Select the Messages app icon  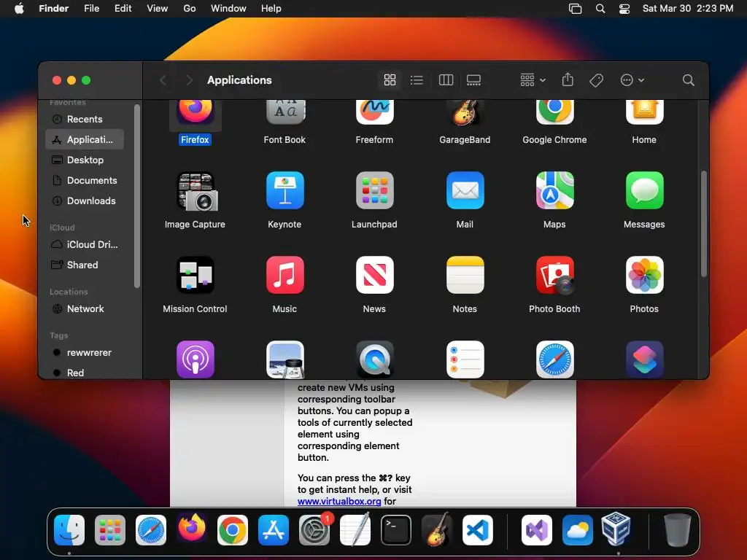(x=644, y=190)
